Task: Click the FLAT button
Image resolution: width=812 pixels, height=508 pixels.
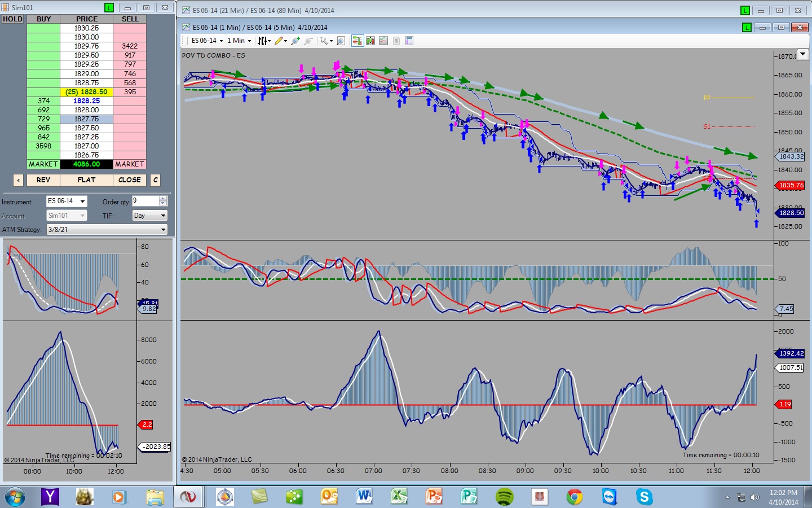Action: coord(86,180)
